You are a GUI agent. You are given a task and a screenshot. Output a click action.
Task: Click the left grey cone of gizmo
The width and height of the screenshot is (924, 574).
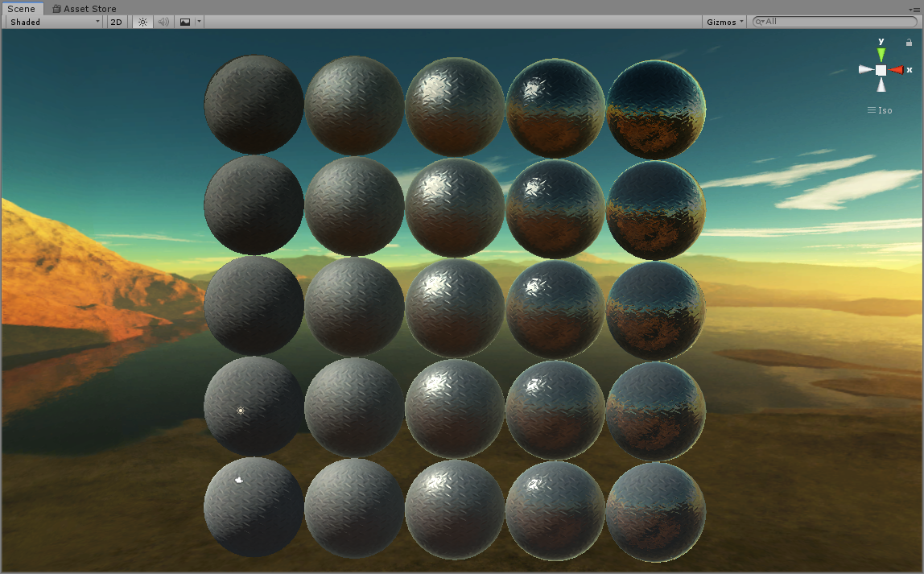coord(865,70)
